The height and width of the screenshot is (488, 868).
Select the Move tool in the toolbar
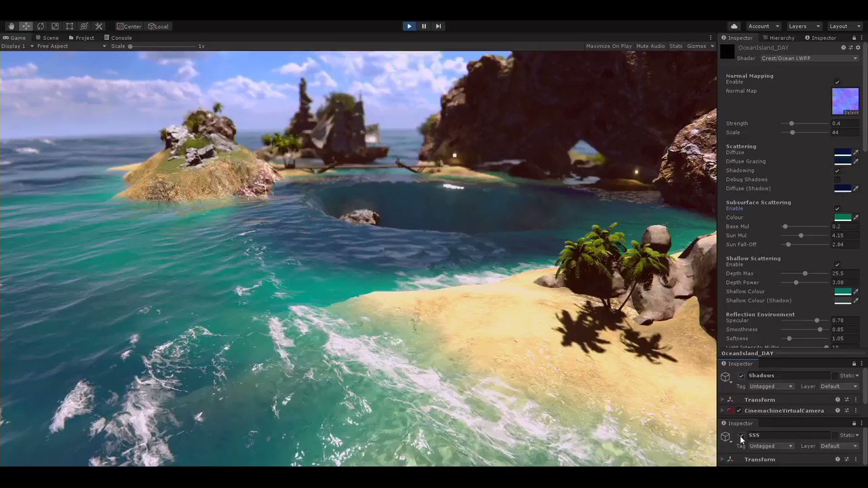click(26, 26)
